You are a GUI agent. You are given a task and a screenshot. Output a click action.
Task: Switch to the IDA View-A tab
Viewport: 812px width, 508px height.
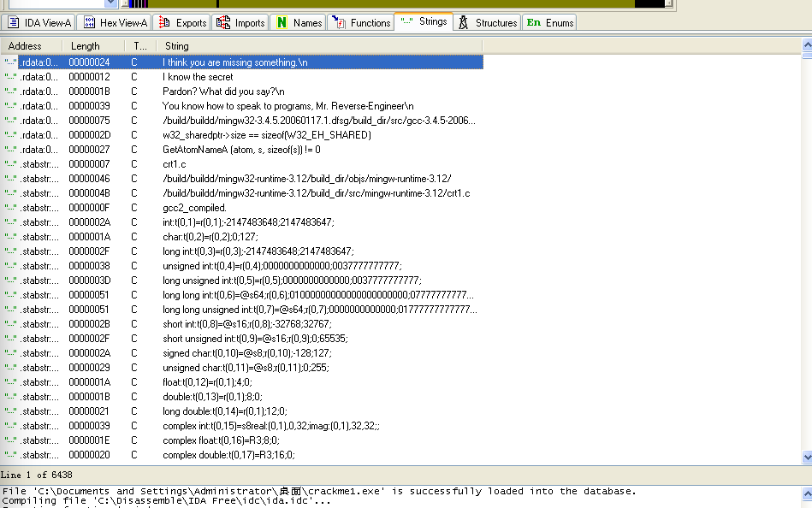(39, 23)
